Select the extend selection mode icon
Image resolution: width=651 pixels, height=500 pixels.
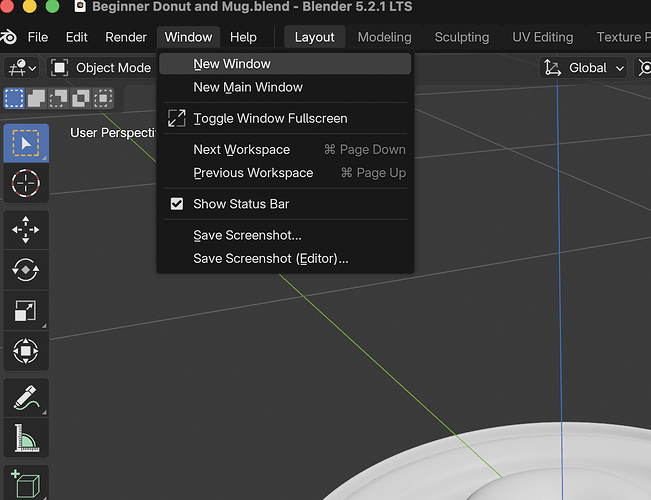point(37,98)
